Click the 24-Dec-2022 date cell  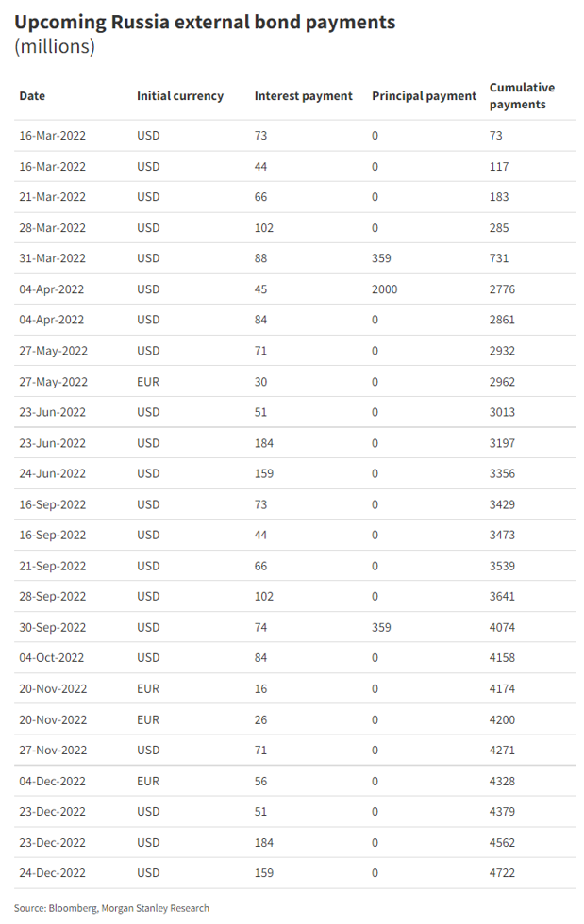pos(53,873)
